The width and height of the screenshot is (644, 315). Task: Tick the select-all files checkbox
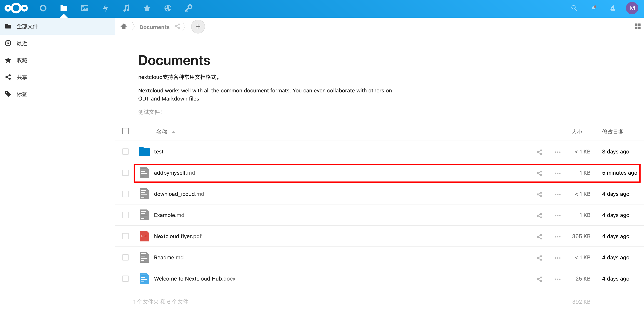click(x=125, y=131)
